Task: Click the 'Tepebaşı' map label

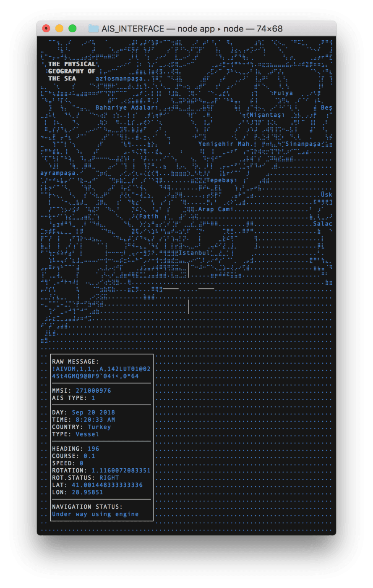Action: pos(222,180)
